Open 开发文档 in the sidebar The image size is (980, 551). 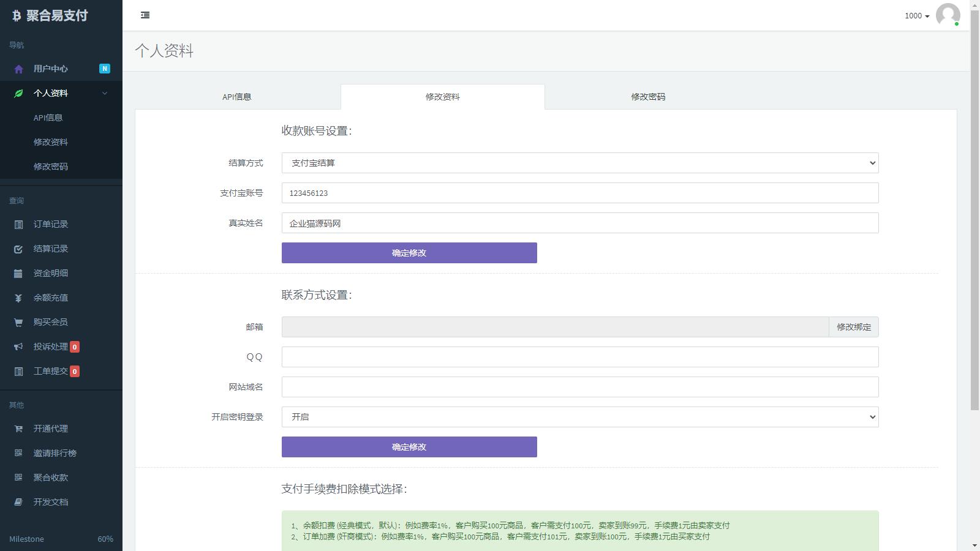pos(51,502)
